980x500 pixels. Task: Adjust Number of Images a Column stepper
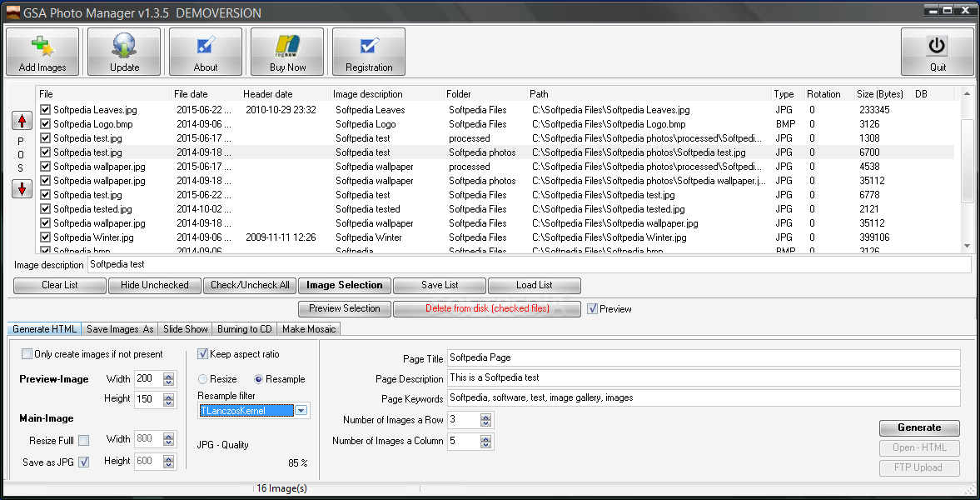(485, 442)
